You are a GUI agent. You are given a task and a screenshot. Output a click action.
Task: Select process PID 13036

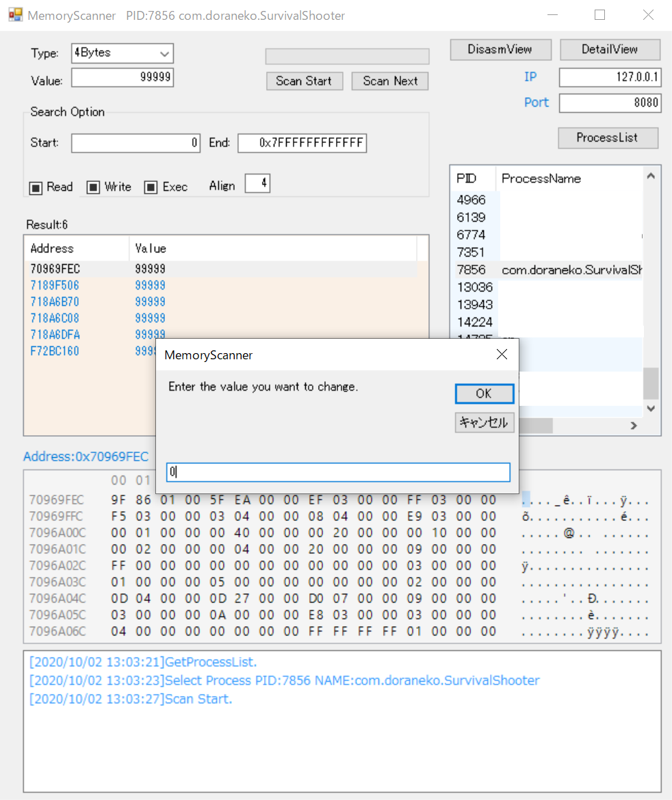click(x=474, y=287)
